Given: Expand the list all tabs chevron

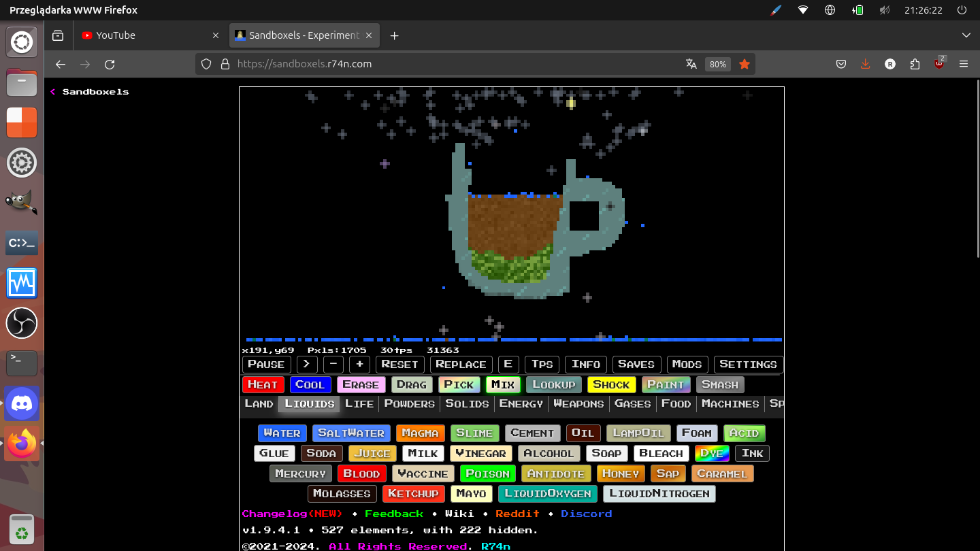Looking at the screenshot, I should click(x=966, y=35).
